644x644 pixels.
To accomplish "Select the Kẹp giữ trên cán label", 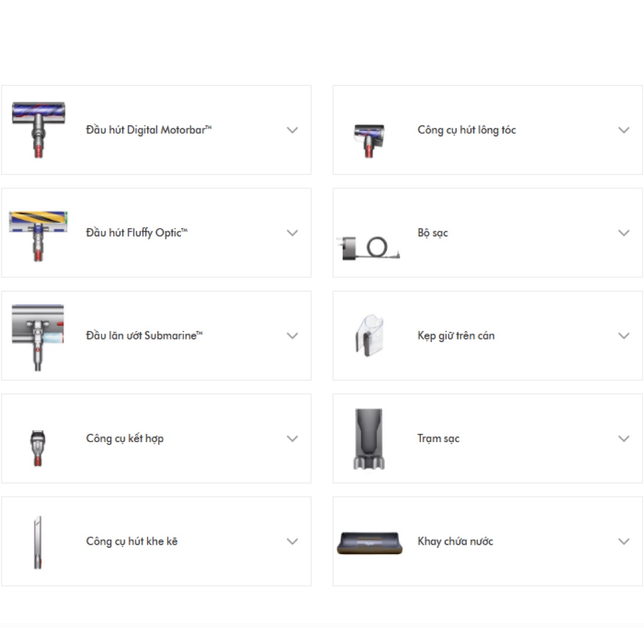I will click(456, 336).
